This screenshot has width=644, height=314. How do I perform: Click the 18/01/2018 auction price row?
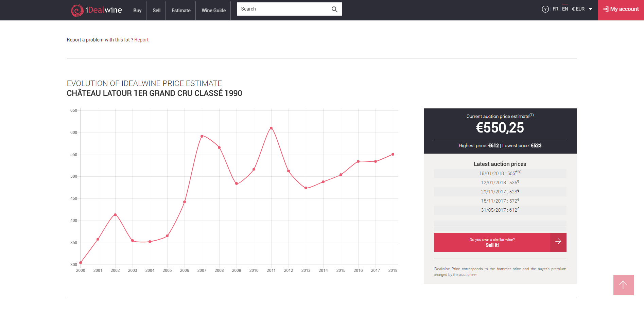[x=500, y=173]
